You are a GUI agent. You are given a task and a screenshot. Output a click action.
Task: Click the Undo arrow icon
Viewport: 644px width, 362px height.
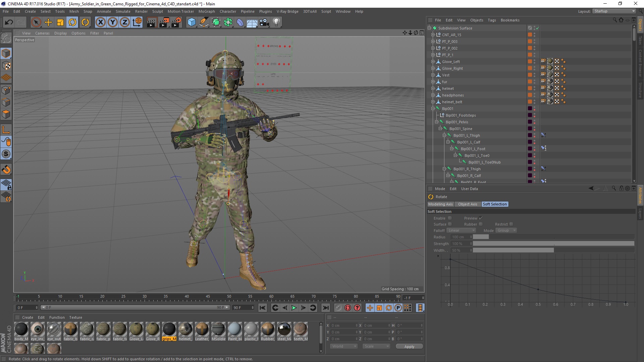click(9, 22)
